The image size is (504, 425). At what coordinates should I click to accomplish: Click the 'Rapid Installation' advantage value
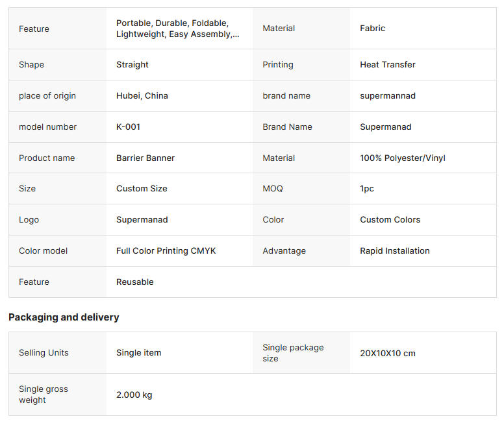point(395,251)
